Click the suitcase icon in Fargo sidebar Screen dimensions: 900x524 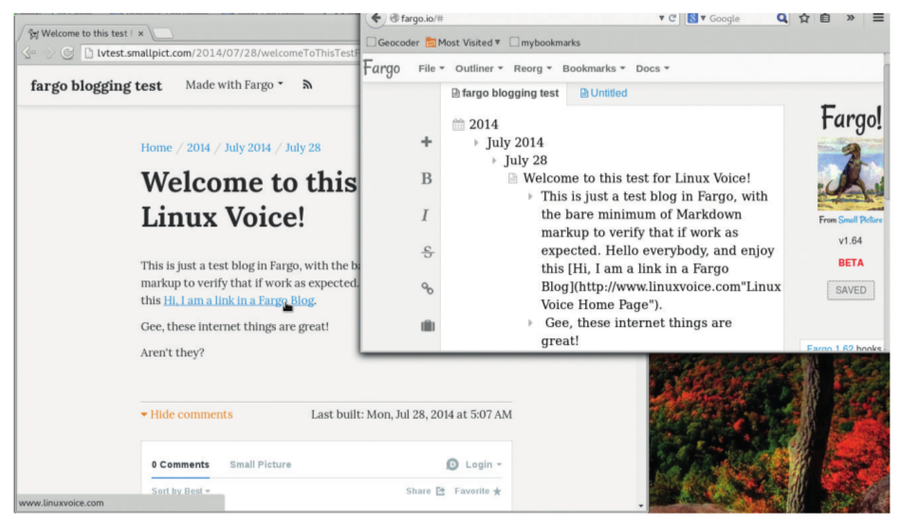click(x=428, y=326)
